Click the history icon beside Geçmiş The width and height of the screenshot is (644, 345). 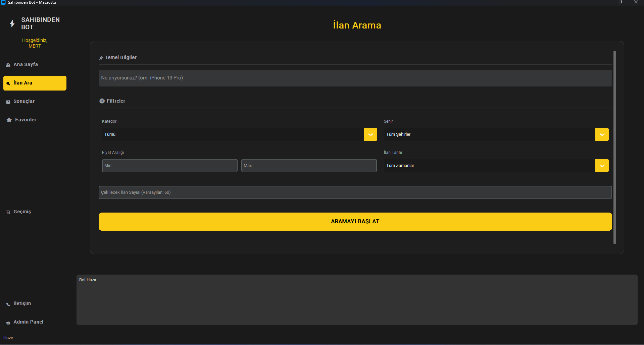[x=8, y=212]
